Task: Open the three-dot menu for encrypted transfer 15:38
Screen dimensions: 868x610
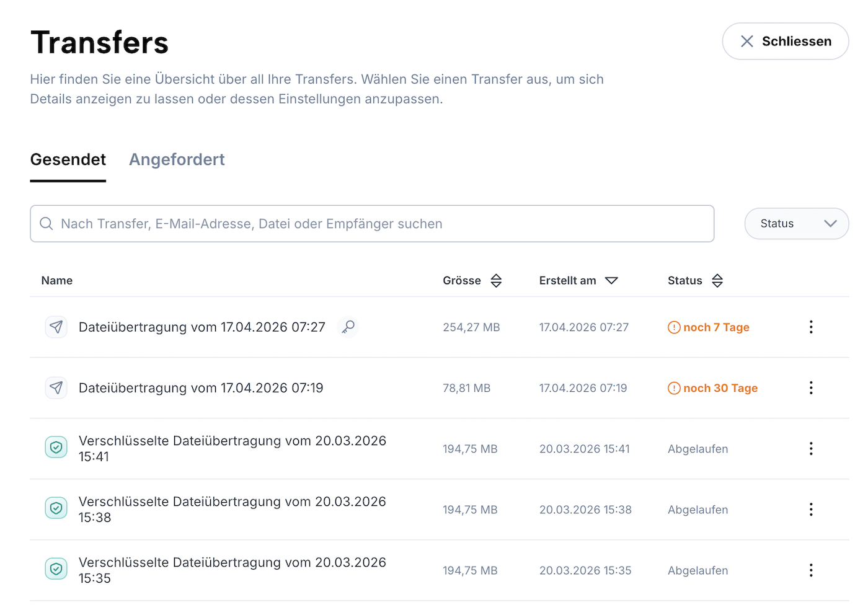Action: coord(811,509)
